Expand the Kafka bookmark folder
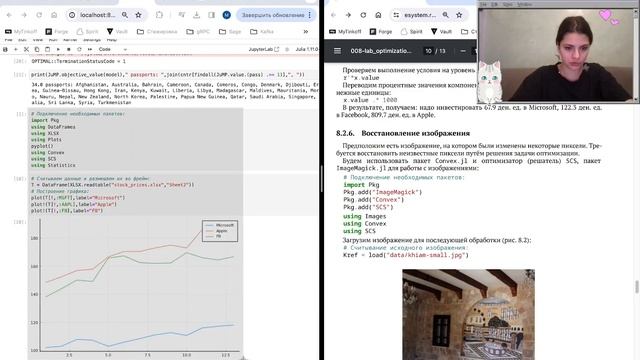640x360 pixels. [262, 31]
